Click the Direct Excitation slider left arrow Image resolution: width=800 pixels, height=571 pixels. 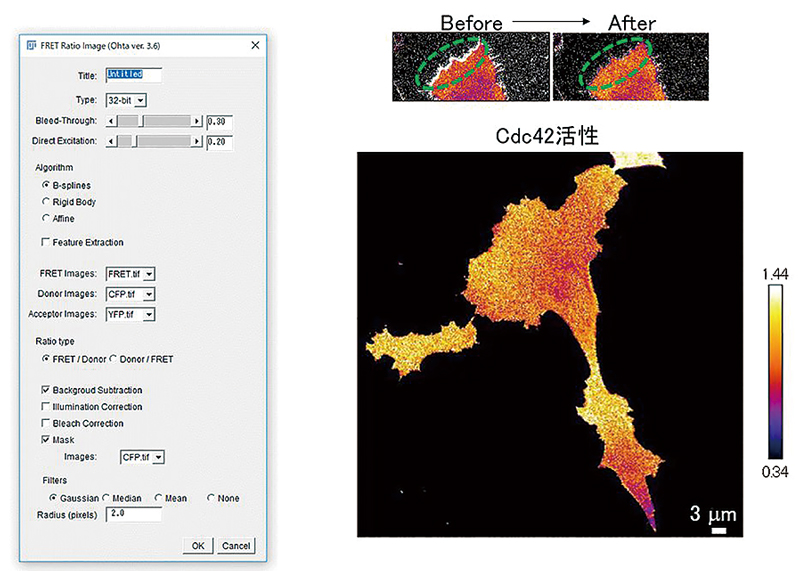pos(110,142)
